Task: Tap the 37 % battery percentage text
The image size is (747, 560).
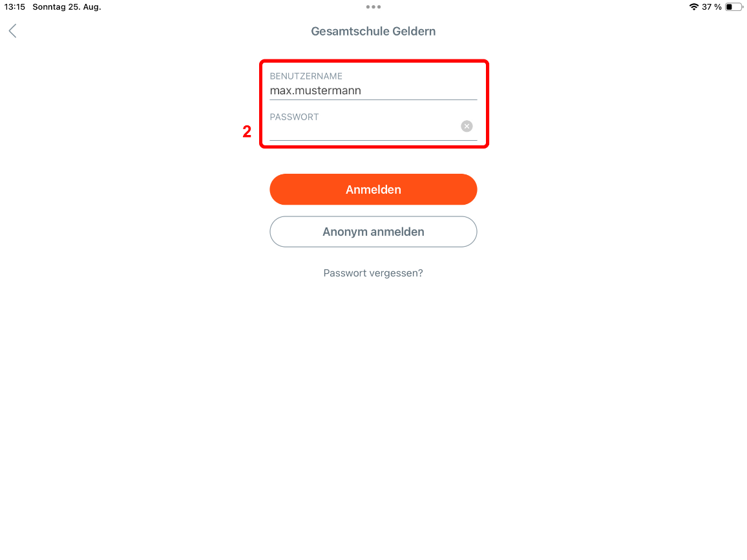Action: point(711,6)
